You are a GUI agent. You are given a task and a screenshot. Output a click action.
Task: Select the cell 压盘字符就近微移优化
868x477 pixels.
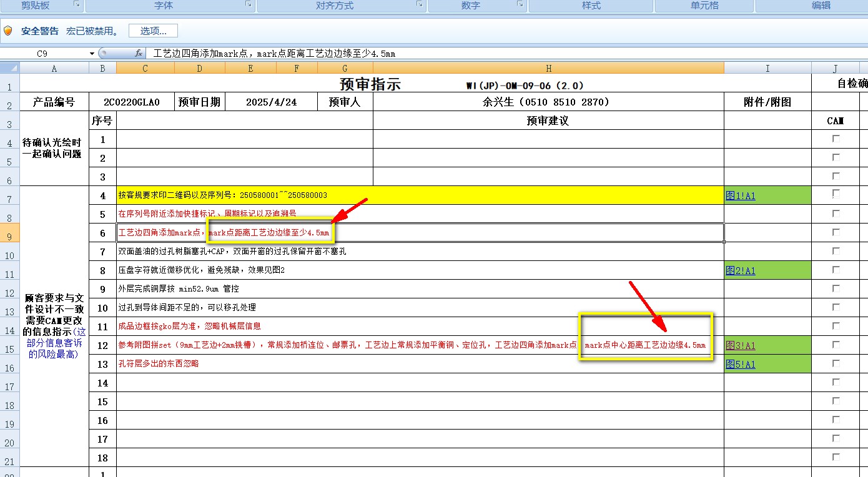tap(420, 270)
